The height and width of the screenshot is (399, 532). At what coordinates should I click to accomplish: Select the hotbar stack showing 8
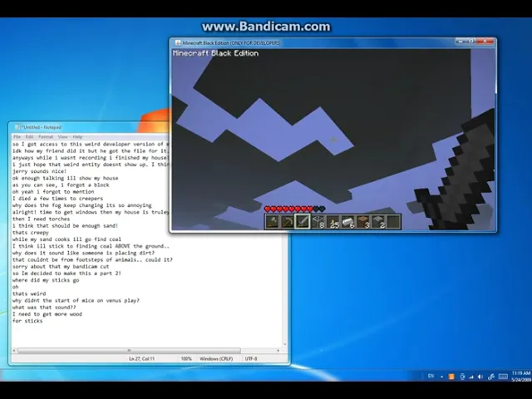pyautogui.click(x=318, y=221)
